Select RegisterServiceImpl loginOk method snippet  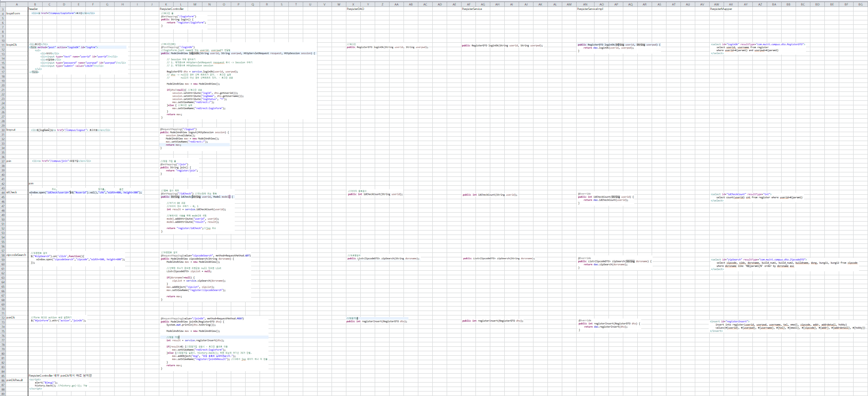pyautogui.click(x=619, y=48)
